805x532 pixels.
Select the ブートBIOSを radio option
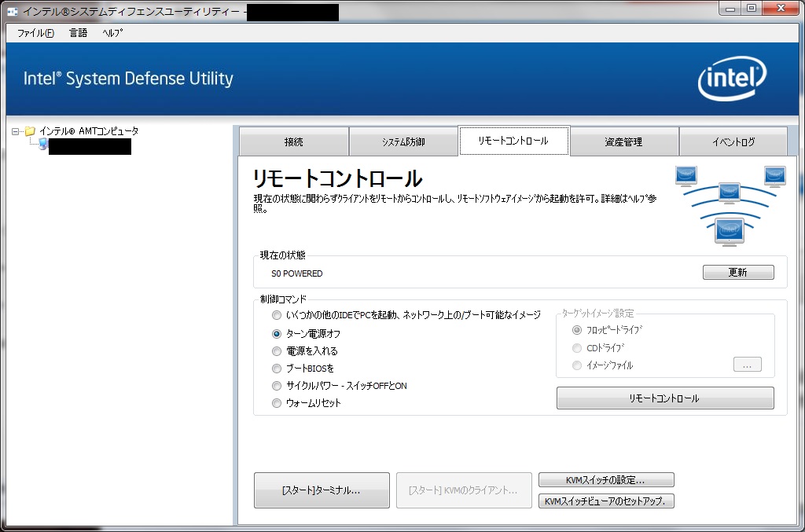coord(276,369)
